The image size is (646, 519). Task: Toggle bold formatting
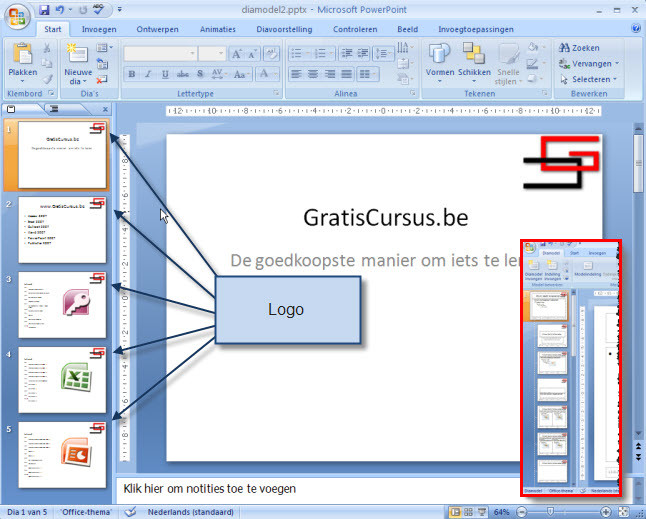132,75
